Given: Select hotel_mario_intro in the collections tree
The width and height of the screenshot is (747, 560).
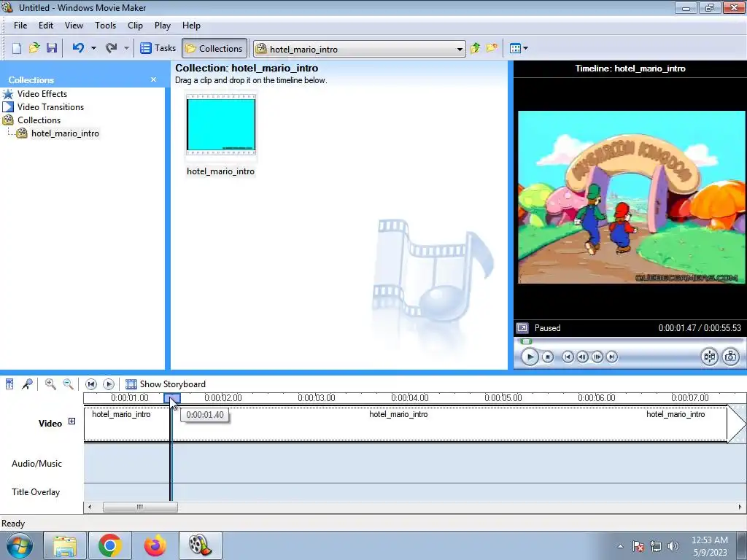Looking at the screenshot, I should pyautogui.click(x=65, y=134).
